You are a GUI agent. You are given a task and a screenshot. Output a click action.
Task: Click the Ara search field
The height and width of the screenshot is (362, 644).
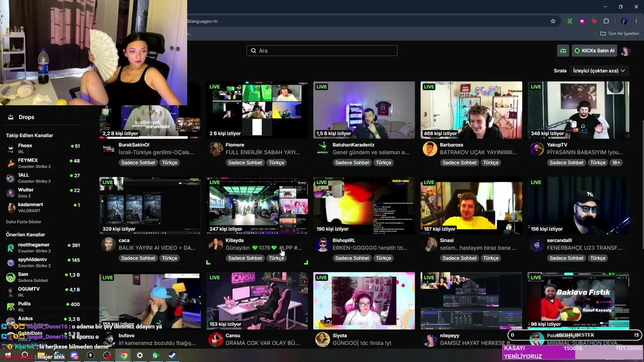tap(322, 51)
